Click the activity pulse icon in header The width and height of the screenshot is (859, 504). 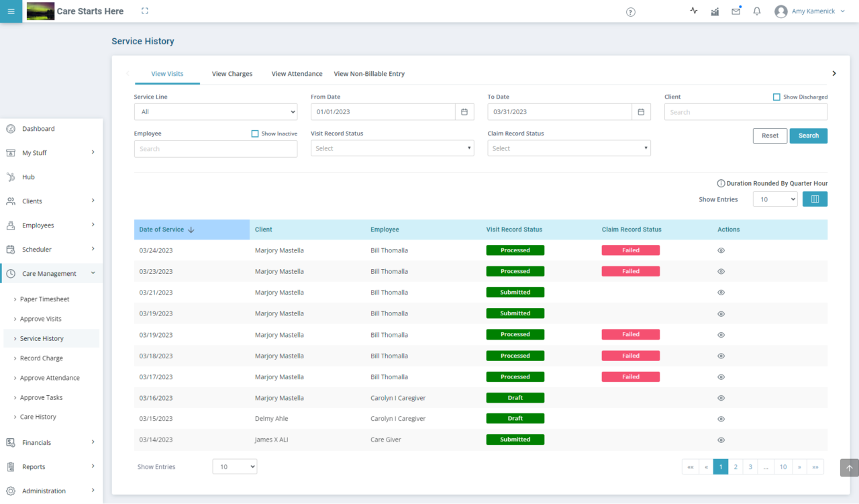click(693, 11)
